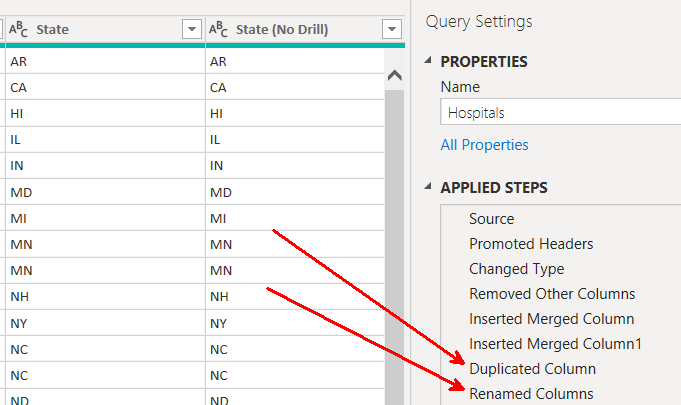Image resolution: width=681 pixels, height=405 pixels.
Task: Select the Duplicated Column step
Action: [x=532, y=369]
